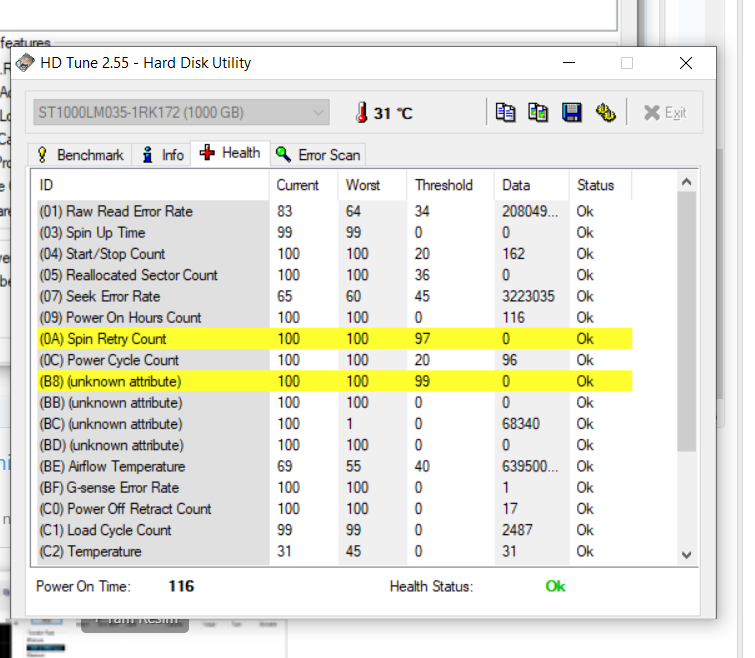This screenshot has width=755, height=658.
Task: Click the Power On Time value 116
Action: [181, 586]
